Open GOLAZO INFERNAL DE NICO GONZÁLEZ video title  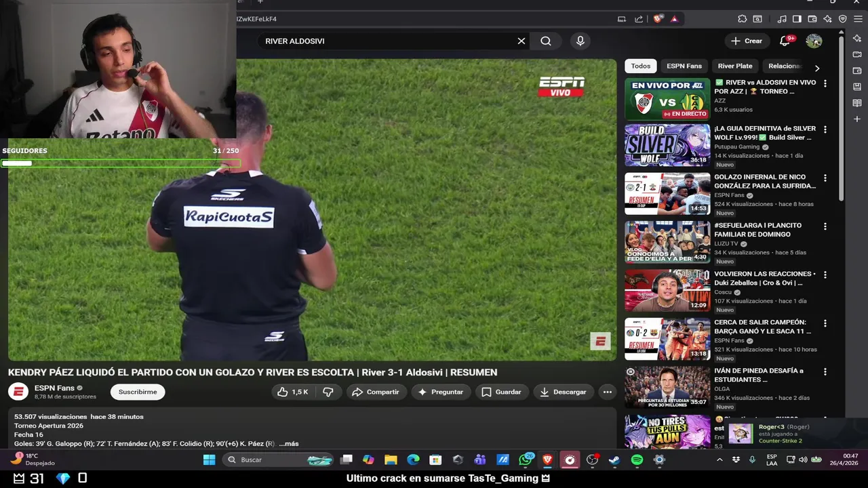(x=765, y=181)
